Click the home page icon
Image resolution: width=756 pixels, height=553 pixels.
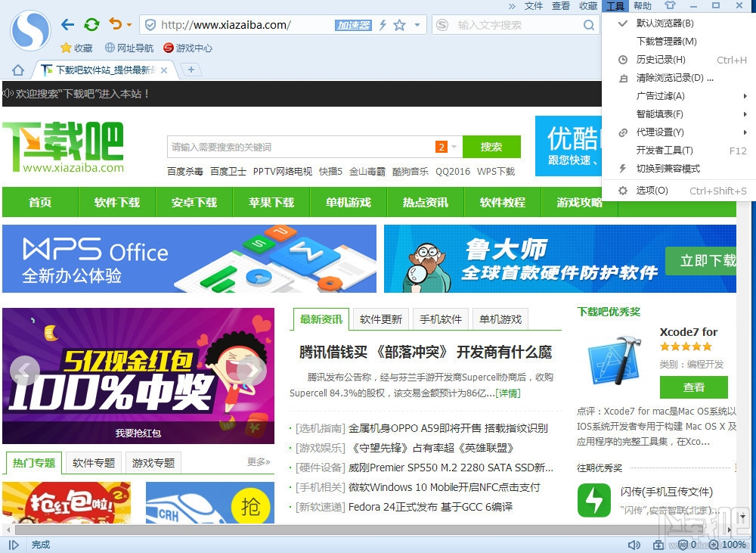tap(18, 70)
